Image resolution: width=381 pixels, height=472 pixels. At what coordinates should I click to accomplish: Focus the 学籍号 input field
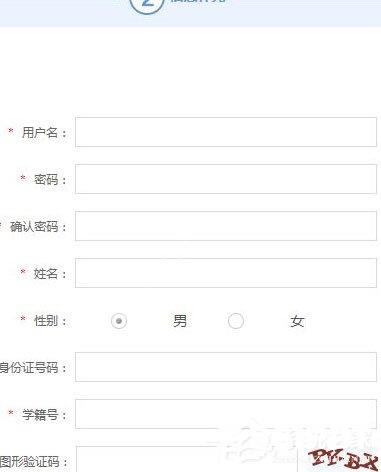tap(226, 414)
